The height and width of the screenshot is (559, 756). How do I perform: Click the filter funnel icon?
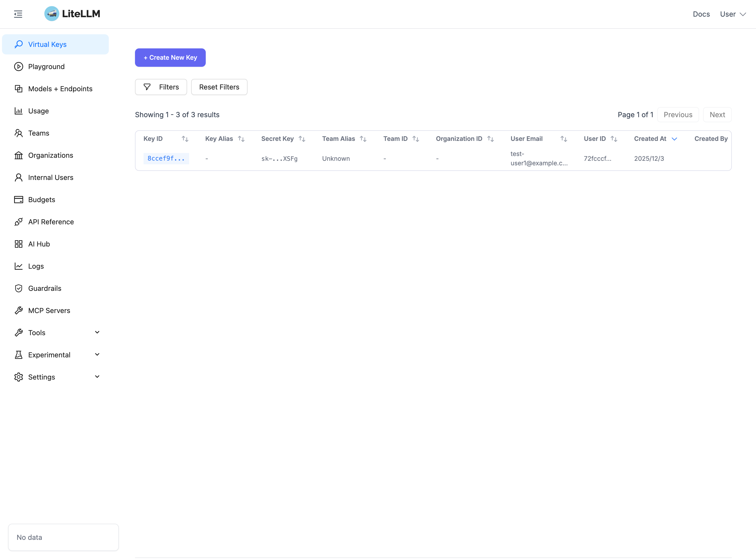(147, 87)
